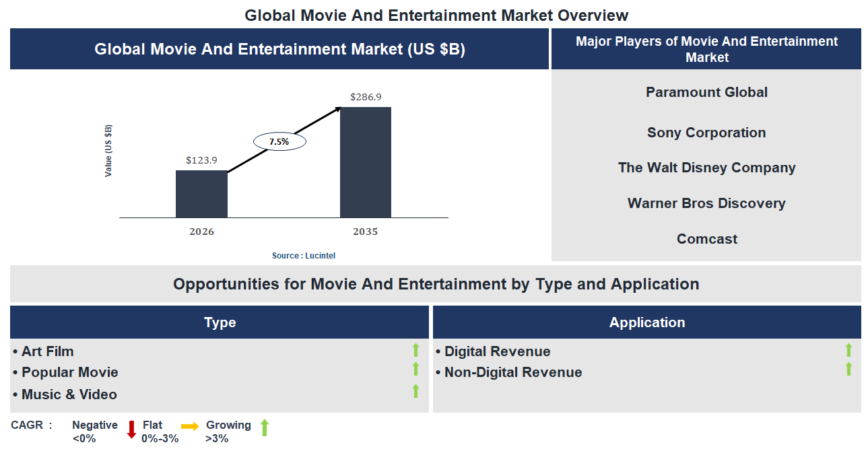Click the Paramount Global entry
868x449 pixels.
tap(706, 92)
